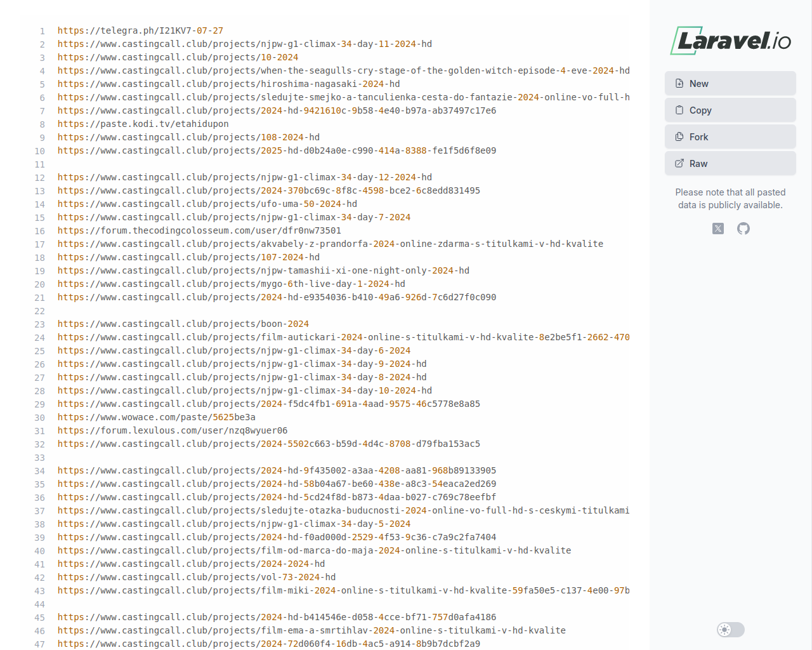Click the film-ema-a-smrtihlav URL on line 46
This screenshot has height=650, width=812.
point(311,630)
